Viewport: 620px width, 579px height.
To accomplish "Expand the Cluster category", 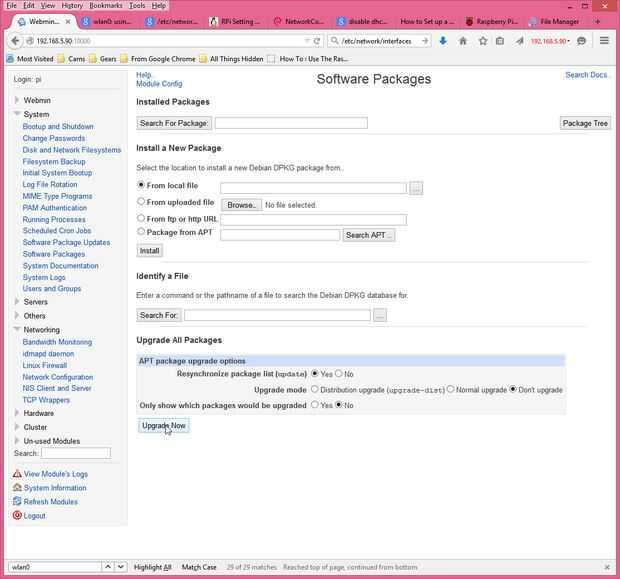I will click(17, 427).
